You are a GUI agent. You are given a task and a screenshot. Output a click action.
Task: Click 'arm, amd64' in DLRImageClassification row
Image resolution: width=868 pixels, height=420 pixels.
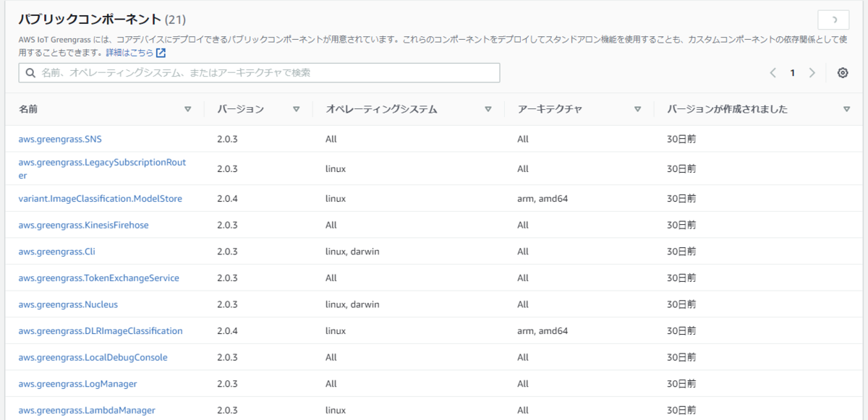click(542, 330)
